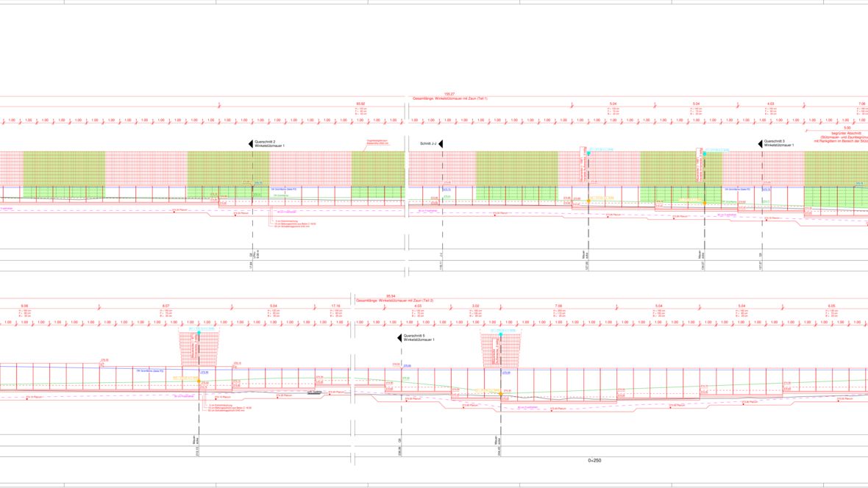Click the Querschnitt 3 section arrow marker
The width and height of the screenshot is (868, 488).
pos(760,144)
